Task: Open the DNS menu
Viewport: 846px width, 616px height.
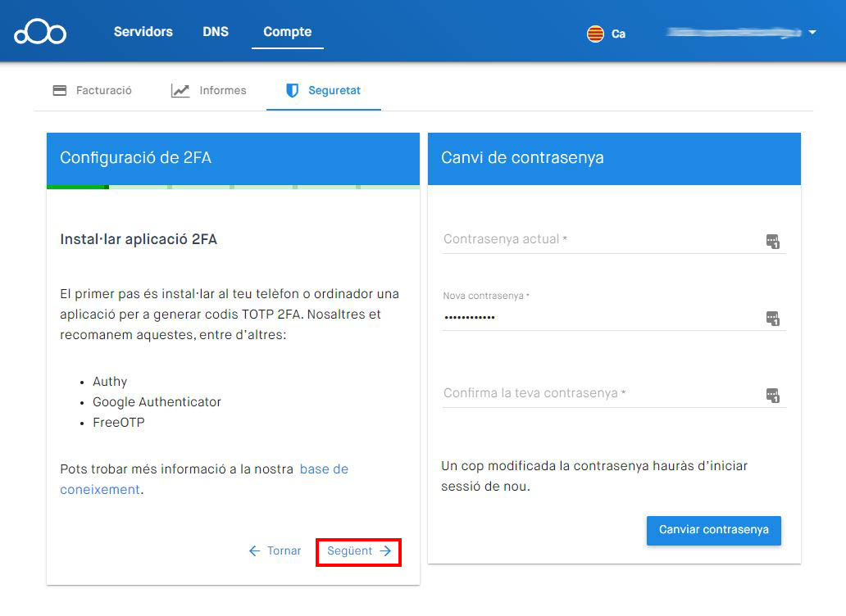Action: pyautogui.click(x=216, y=32)
